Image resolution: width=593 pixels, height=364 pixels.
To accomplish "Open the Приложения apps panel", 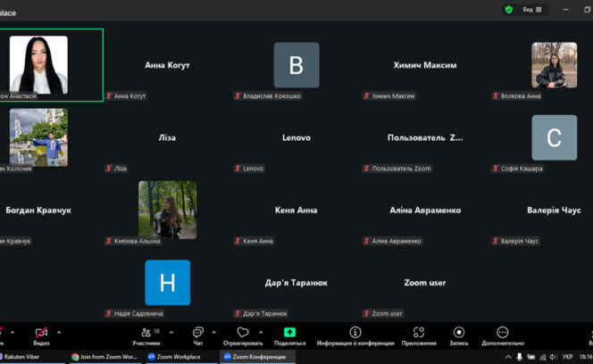I will [x=418, y=335].
